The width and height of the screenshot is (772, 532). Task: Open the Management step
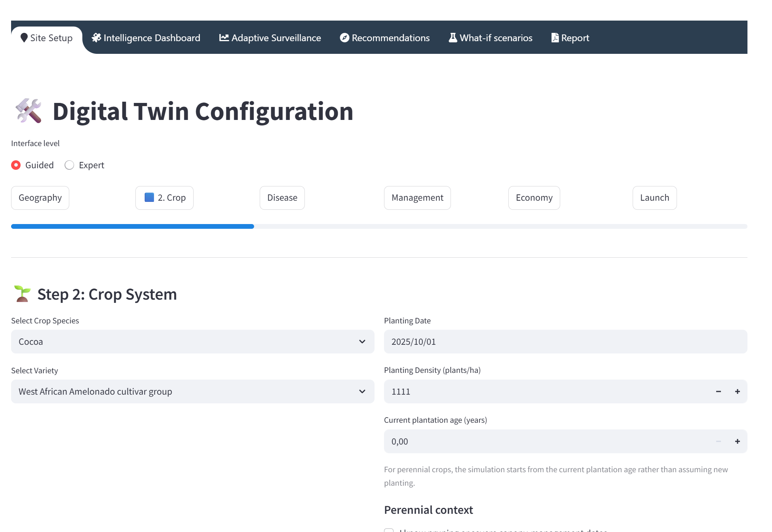417,198
